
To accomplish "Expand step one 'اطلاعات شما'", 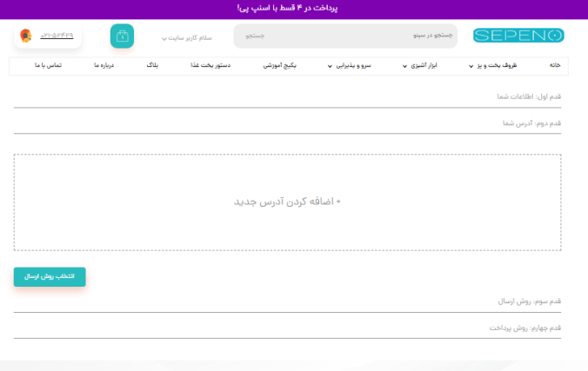I will pos(287,97).
